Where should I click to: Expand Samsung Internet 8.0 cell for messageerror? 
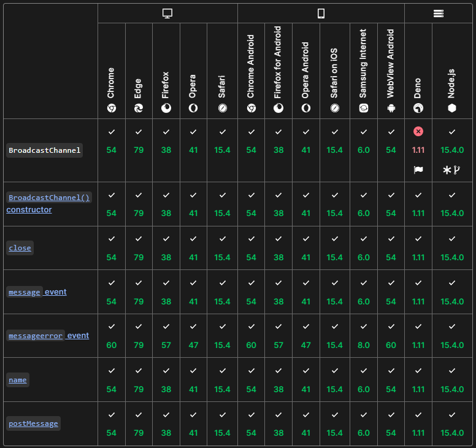click(x=364, y=345)
